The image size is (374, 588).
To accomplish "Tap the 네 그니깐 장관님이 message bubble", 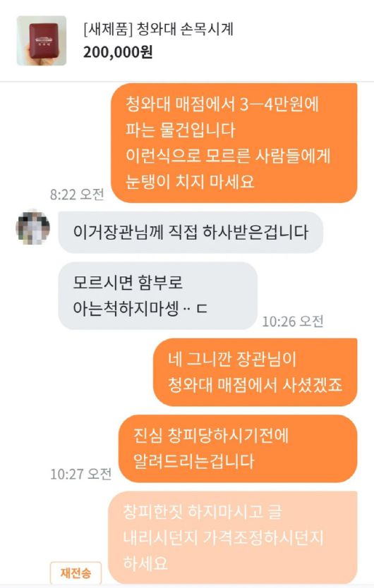I will (x=255, y=372).
